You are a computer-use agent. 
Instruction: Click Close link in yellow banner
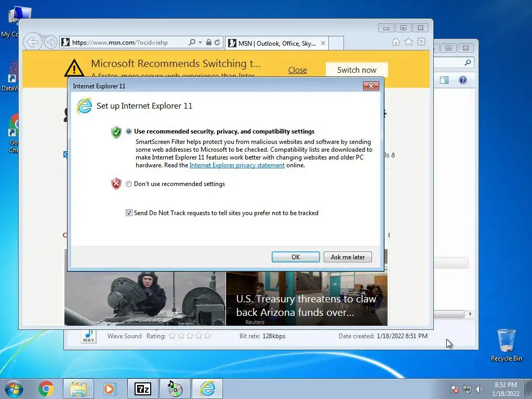point(298,70)
